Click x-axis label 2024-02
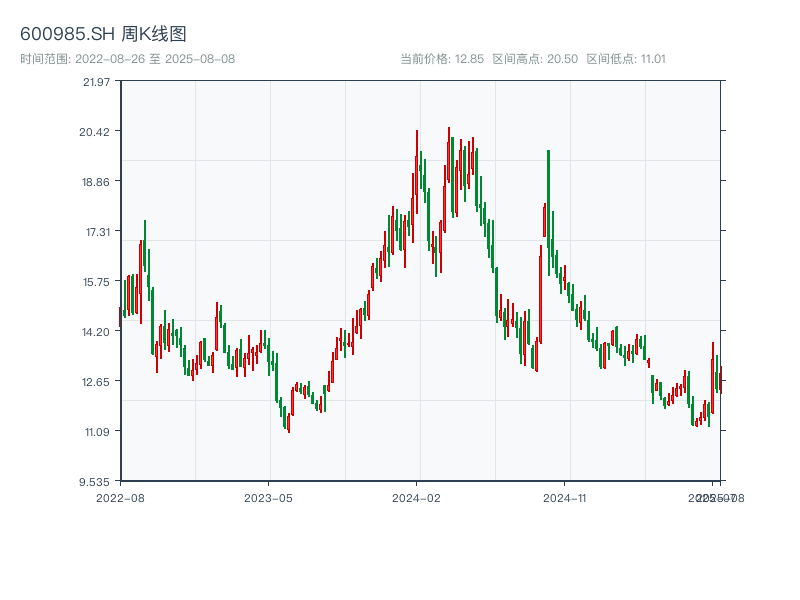The image size is (800, 600). click(416, 498)
